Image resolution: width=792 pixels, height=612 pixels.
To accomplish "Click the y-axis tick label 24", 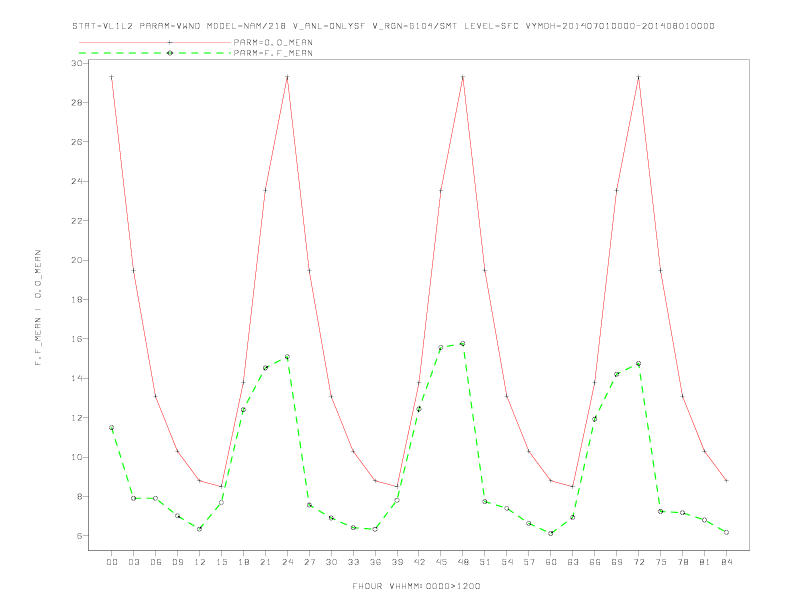I will (77, 181).
